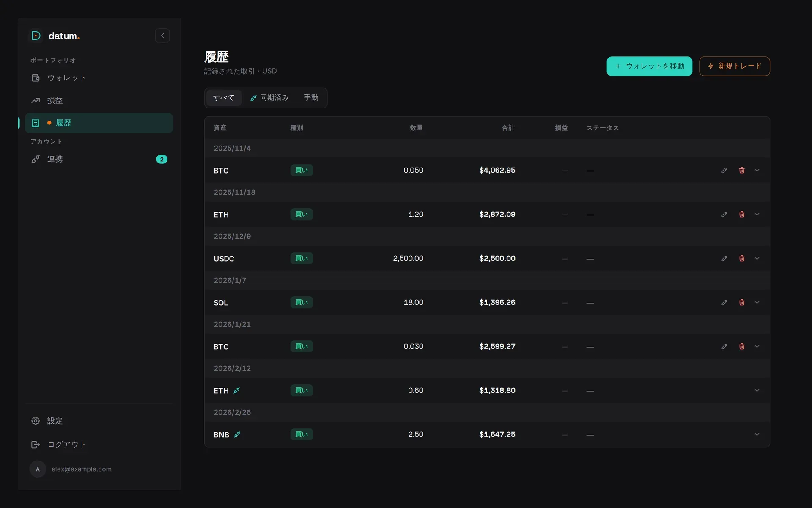Click the 2026/2/12 date group row
This screenshot has height=508, width=812.
[x=487, y=368]
